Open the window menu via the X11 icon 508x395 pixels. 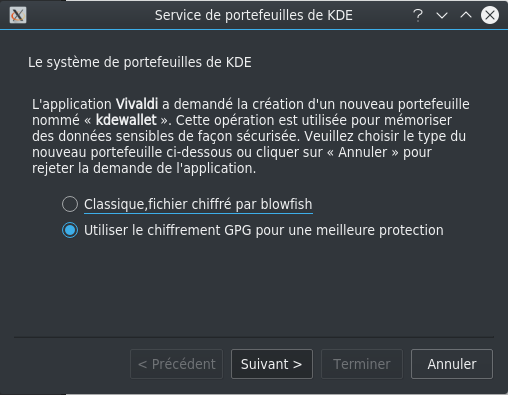[x=18, y=15]
